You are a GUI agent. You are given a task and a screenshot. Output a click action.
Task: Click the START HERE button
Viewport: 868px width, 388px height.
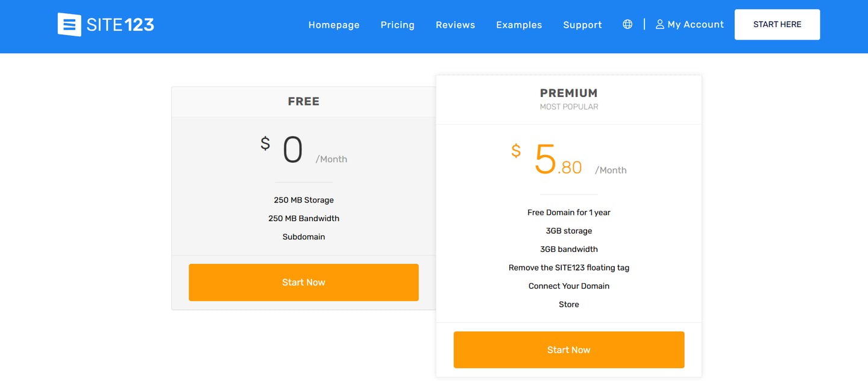tap(777, 24)
